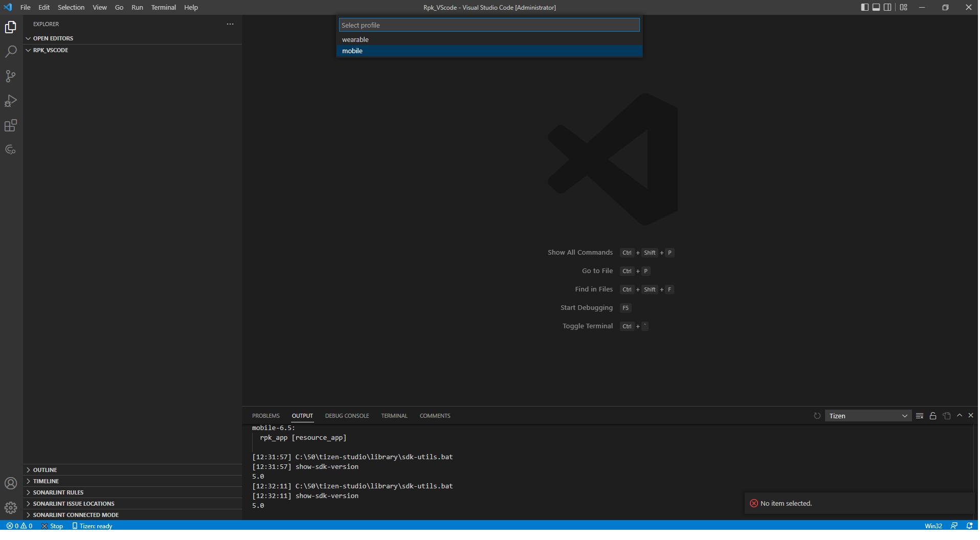The image size is (980, 540).
Task: Collapse the OPEN EDITORS section
Action: [x=53, y=38]
